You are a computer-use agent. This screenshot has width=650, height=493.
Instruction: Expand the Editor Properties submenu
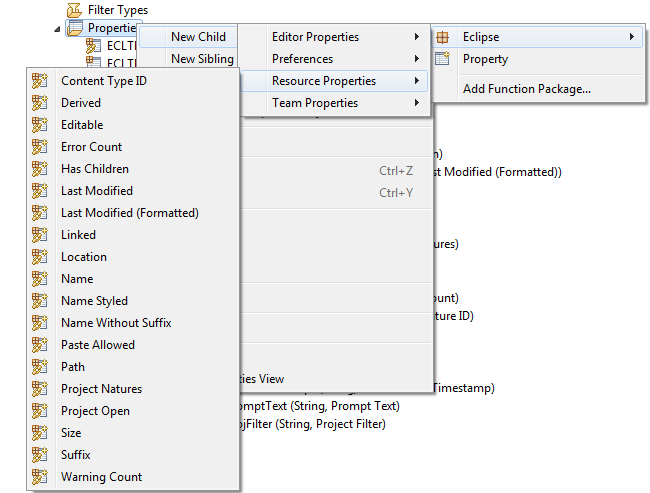click(x=416, y=37)
